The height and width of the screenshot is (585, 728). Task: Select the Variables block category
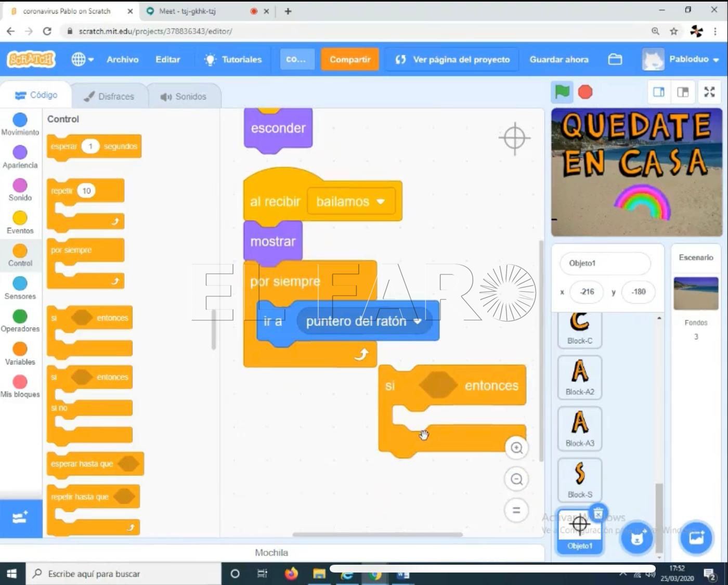point(20,354)
